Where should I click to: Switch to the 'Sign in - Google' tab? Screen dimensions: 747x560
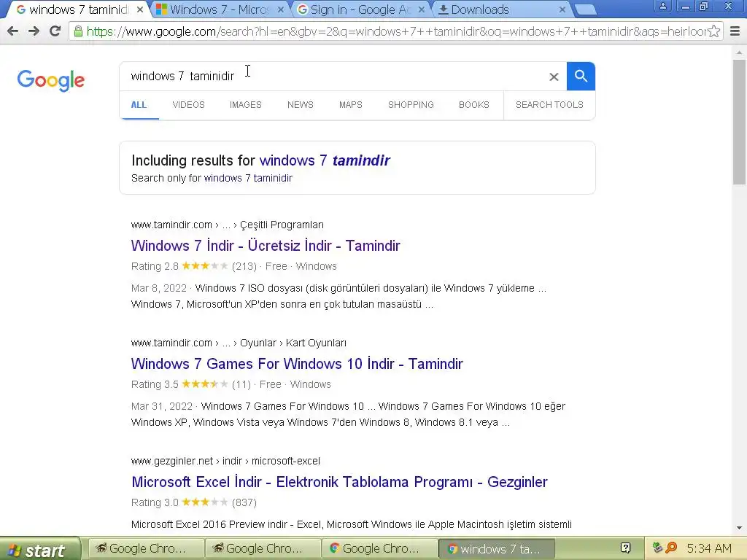[360, 9]
